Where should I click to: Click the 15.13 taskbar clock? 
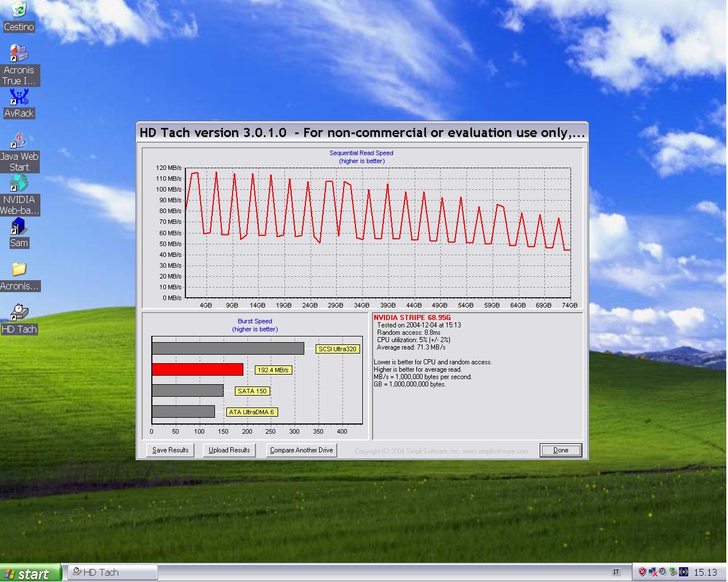pos(705,572)
